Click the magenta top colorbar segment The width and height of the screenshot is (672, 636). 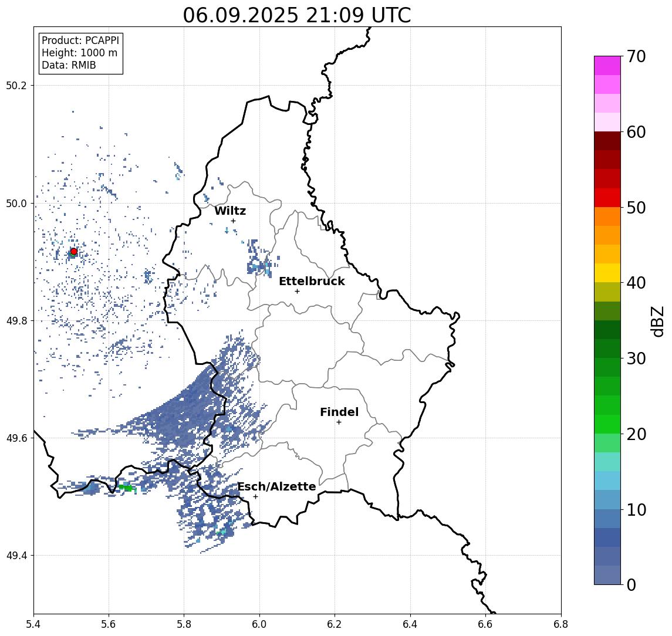pyautogui.click(x=607, y=66)
